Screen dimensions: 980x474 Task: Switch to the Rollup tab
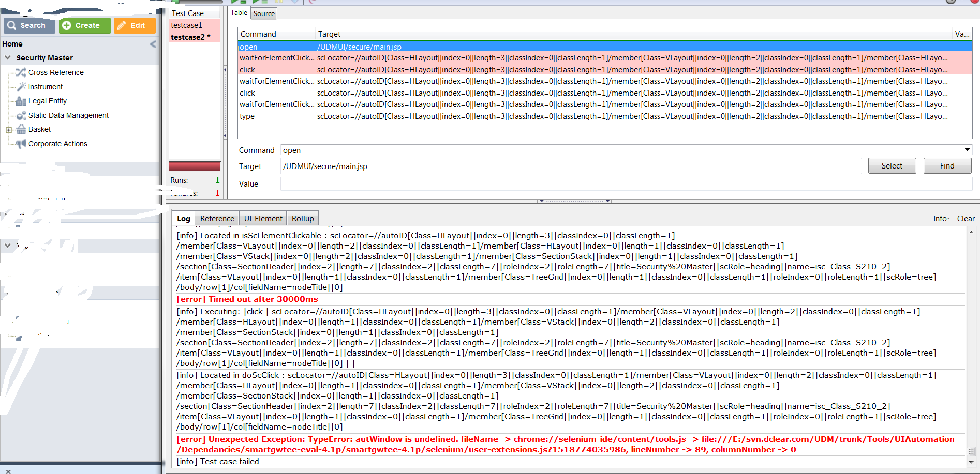pyautogui.click(x=303, y=219)
